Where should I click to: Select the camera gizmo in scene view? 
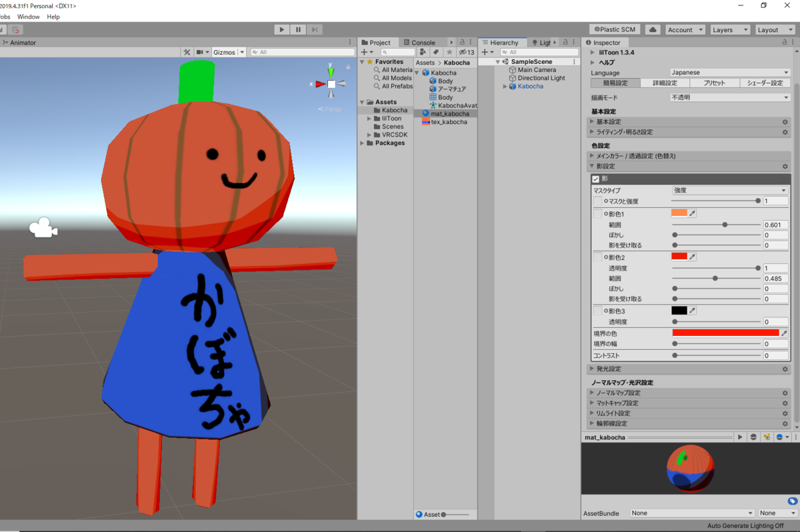pos(43,227)
